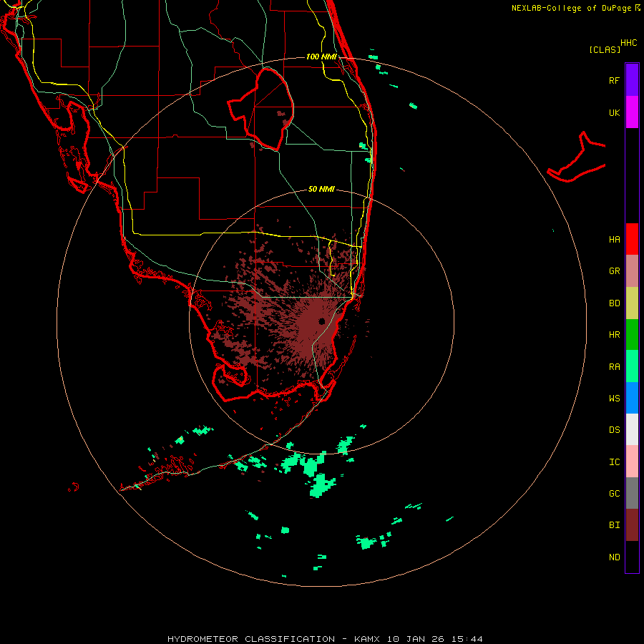The width and height of the screenshot is (644, 644).
Task: Pick the bright green RA swatch
Action: coord(632,366)
